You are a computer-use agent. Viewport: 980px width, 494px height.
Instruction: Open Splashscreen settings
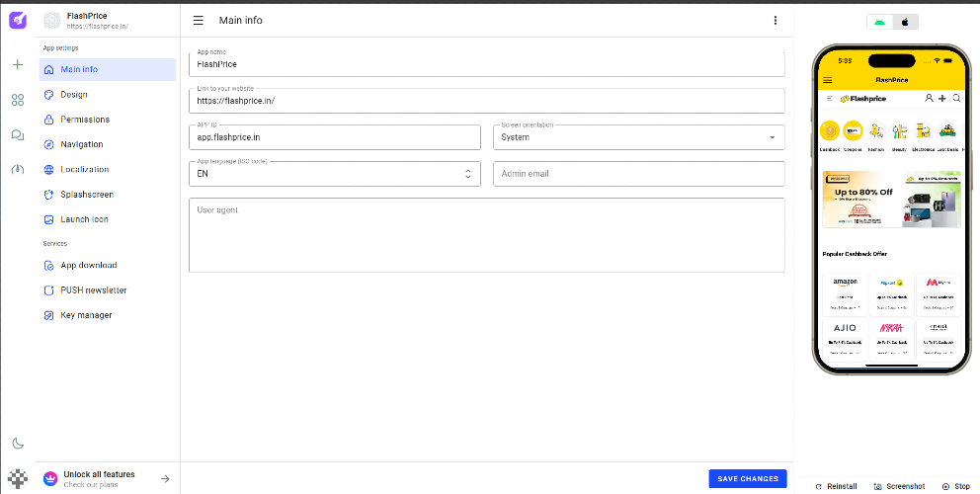108,195
